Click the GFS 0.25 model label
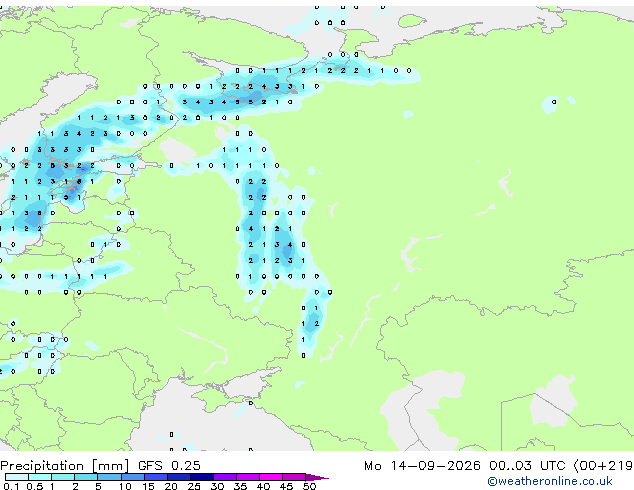 point(169,466)
